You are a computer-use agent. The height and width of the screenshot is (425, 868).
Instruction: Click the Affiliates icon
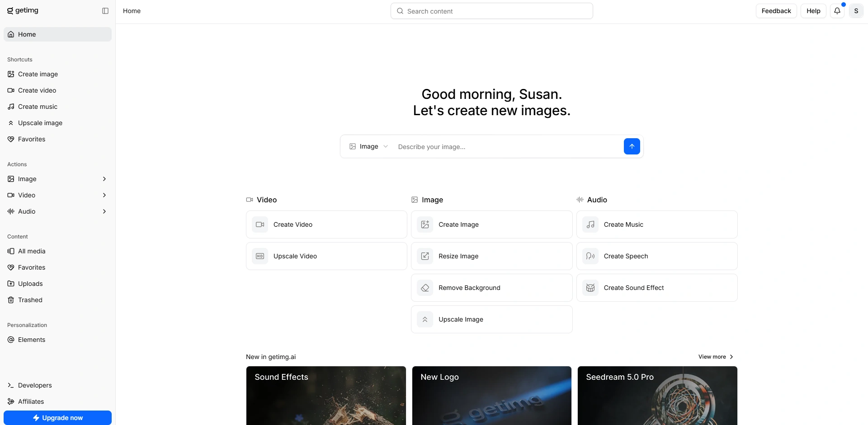tap(11, 402)
